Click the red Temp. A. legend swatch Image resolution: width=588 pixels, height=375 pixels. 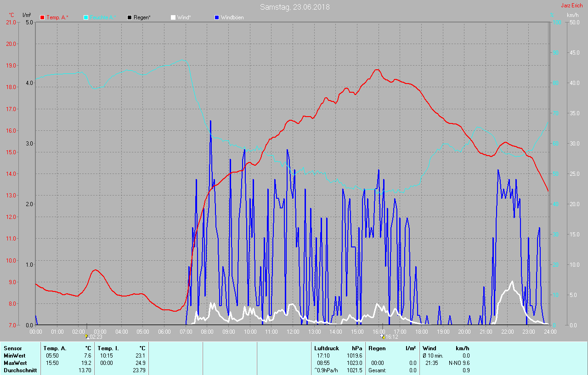click(42, 17)
